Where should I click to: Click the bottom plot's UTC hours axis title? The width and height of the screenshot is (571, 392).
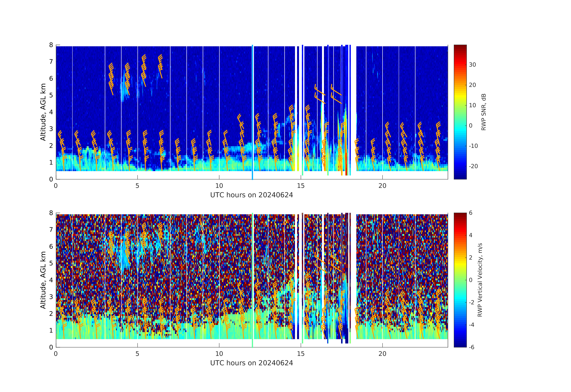point(252,363)
